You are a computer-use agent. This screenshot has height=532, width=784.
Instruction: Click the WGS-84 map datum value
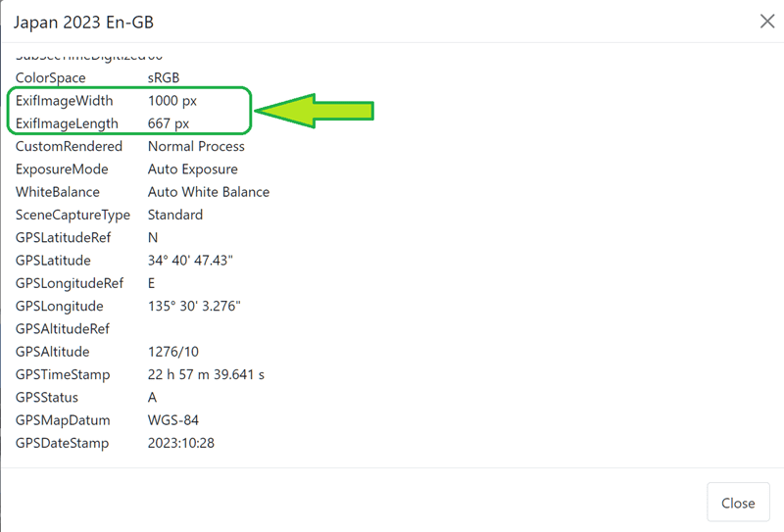pyautogui.click(x=171, y=420)
